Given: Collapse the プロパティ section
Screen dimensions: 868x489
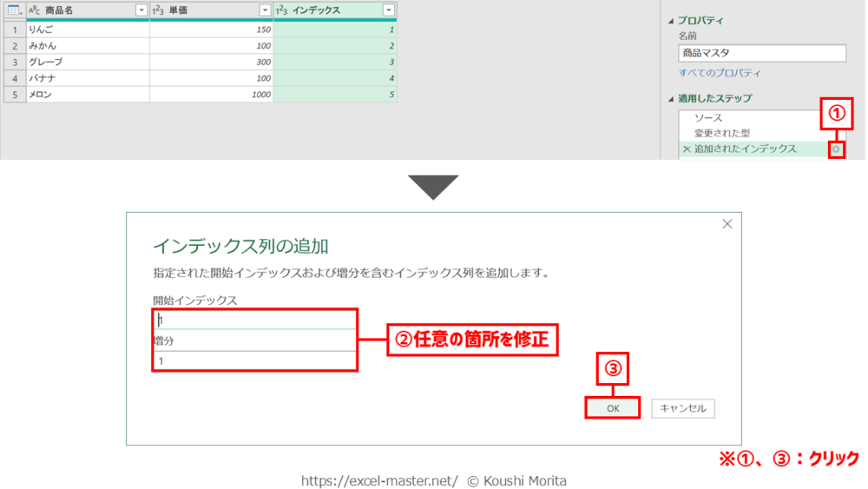Looking at the screenshot, I should click(x=670, y=21).
